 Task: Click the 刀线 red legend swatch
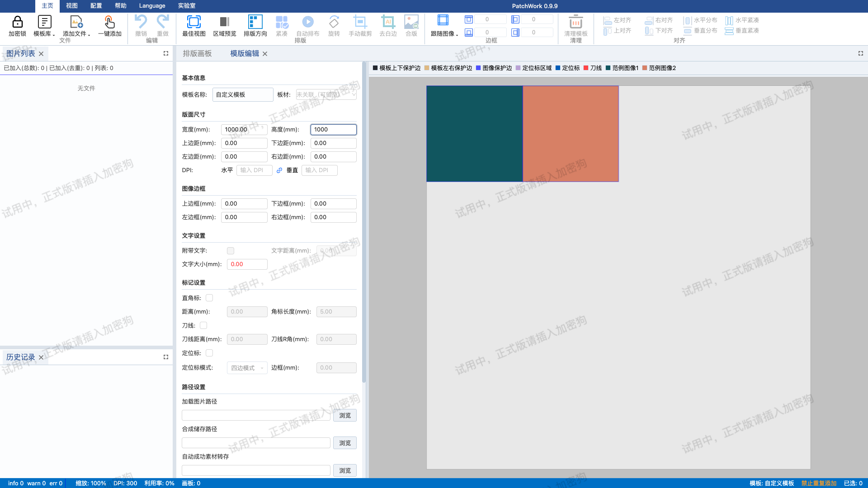point(586,68)
